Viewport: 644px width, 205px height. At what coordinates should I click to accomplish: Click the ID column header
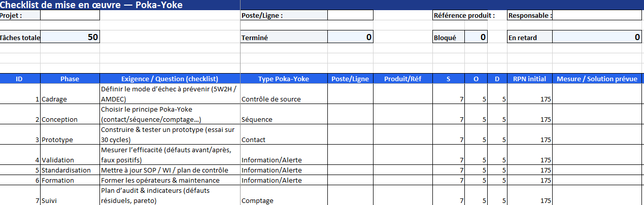click(19, 79)
